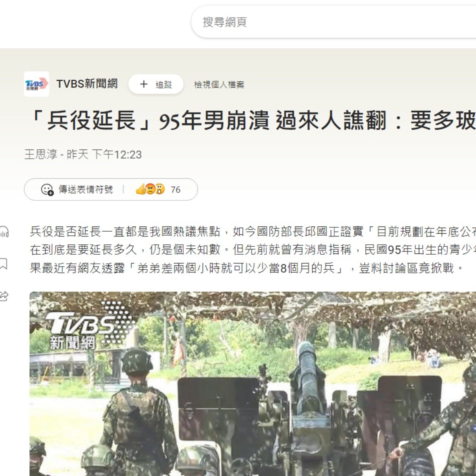This screenshot has height=476, width=476.
Task: Start the listen-to-article audio icon
Action: [4, 232]
